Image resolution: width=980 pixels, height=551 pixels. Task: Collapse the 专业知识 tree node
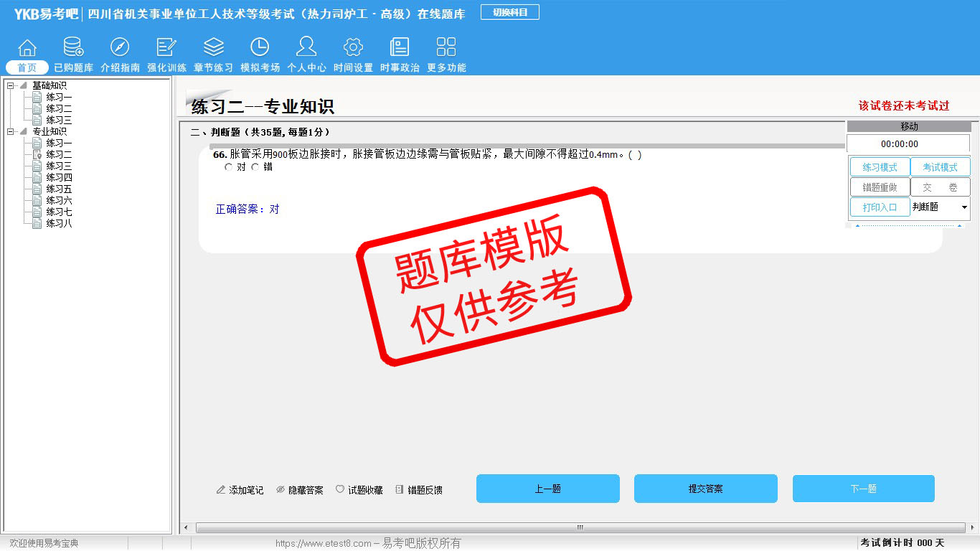(x=11, y=132)
